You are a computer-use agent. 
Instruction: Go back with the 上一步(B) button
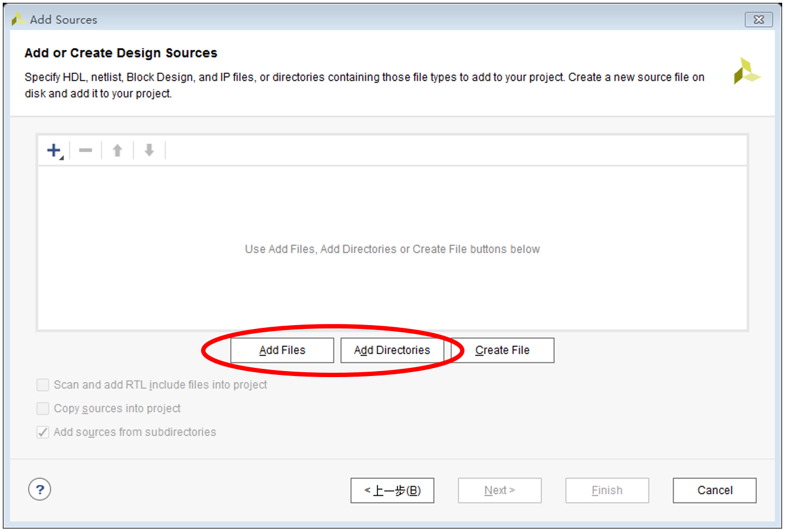click(x=392, y=490)
